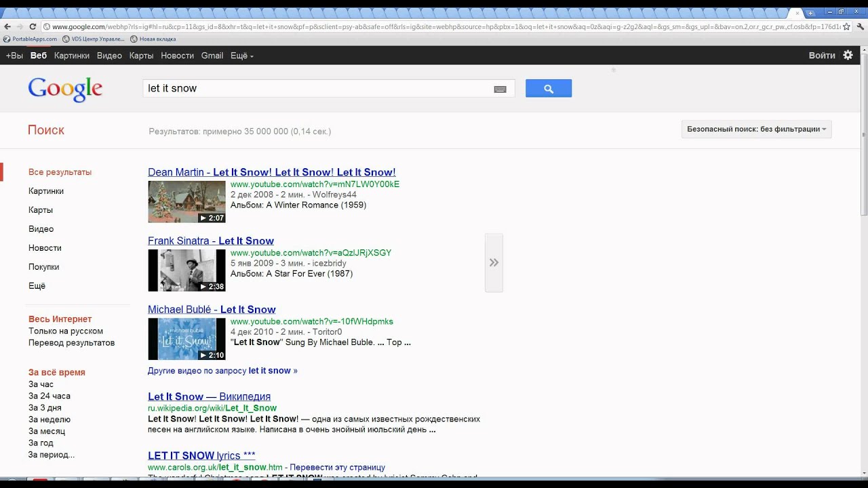This screenshot has width=868, height=488.
Task: Filter results За 3 дня
Action: (x=45, y=408)
